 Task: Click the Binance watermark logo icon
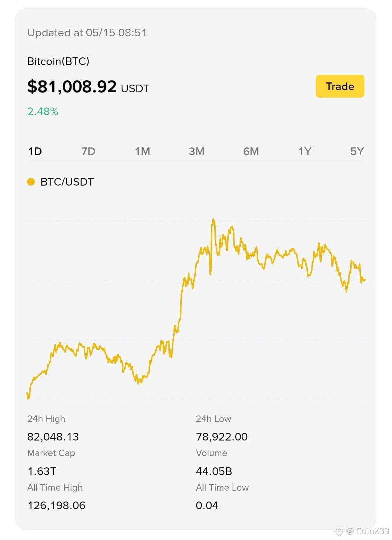[x=339, y=531]
